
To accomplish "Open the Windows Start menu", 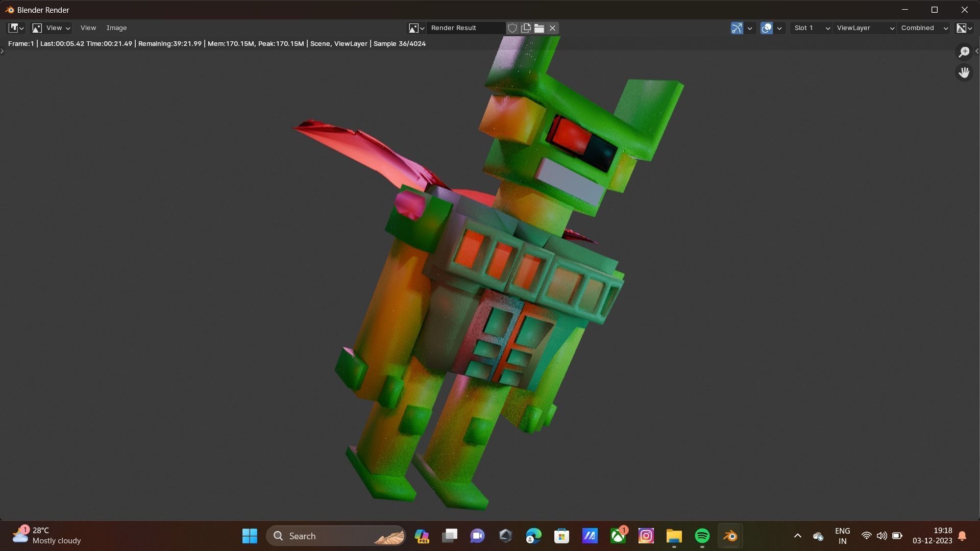I will (250, 536).
